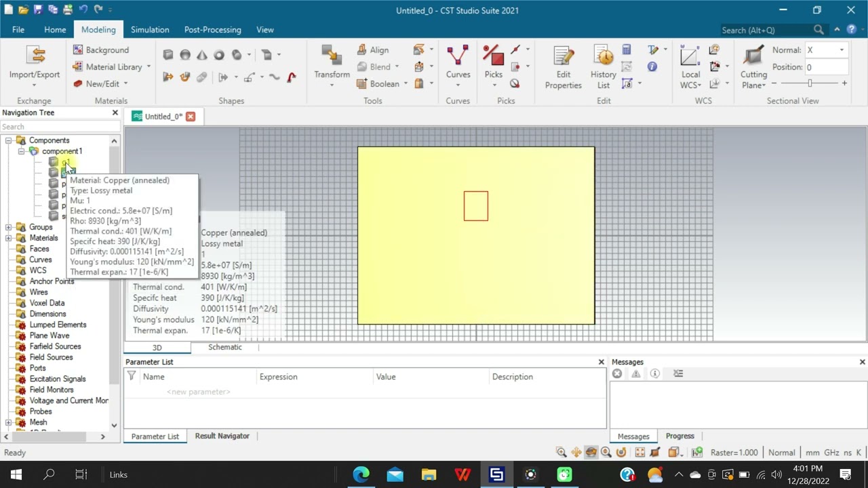Select Zoom tool in status bar

pos(561,452)
